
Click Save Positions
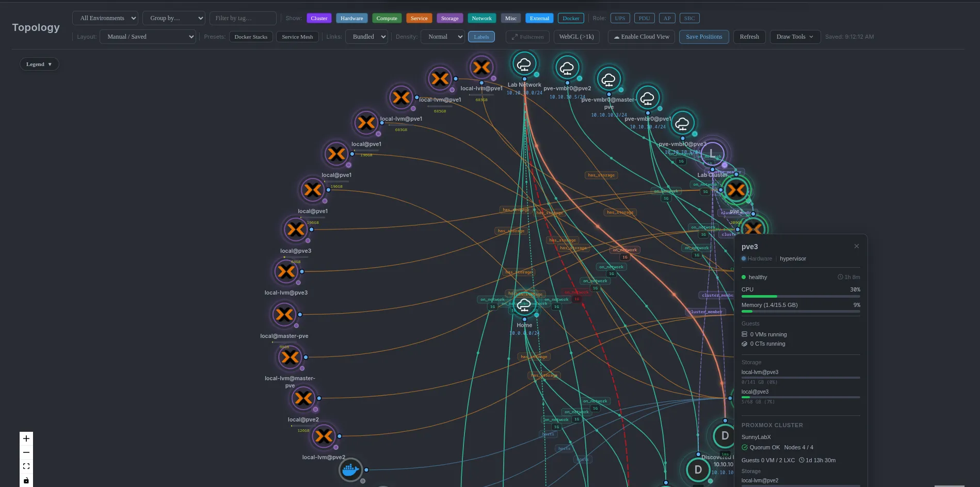pos(704,37)
